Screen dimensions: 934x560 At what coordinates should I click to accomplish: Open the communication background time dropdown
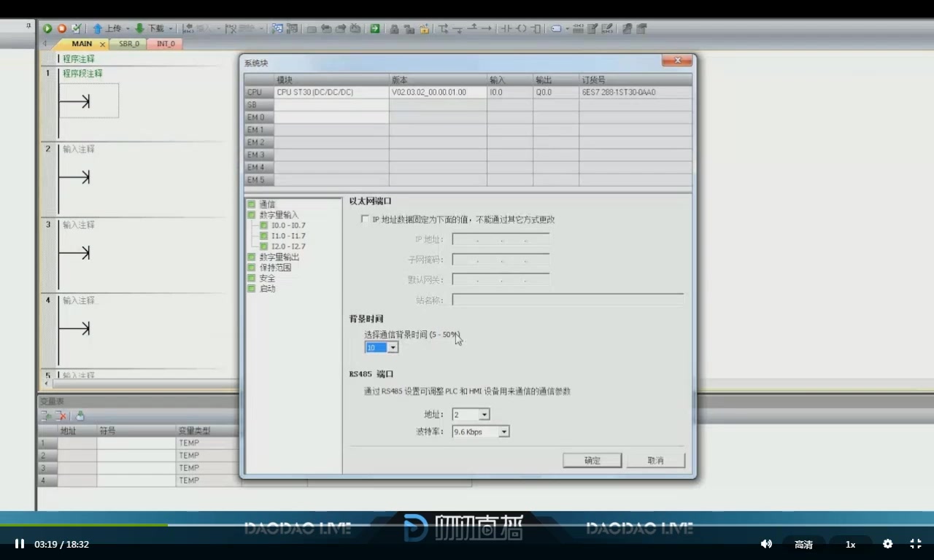point(393,348)
